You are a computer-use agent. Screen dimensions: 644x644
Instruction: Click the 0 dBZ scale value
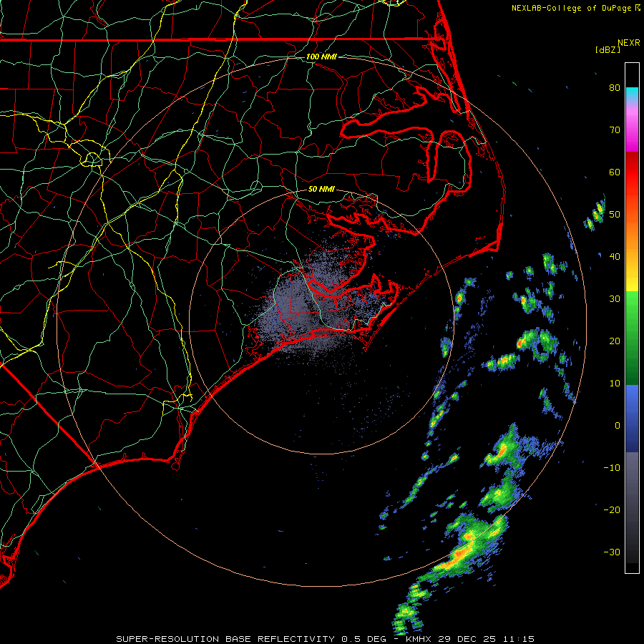tap(617, 426)
